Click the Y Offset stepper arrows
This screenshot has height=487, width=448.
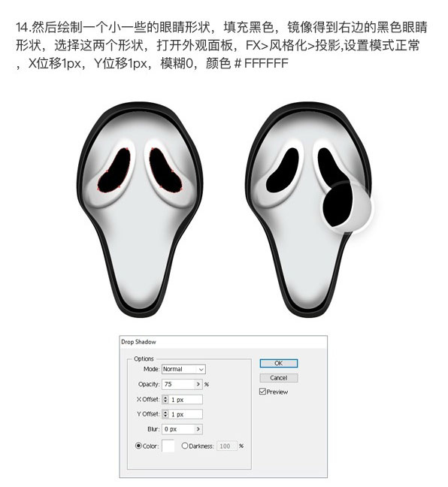(x=165, y=414)
